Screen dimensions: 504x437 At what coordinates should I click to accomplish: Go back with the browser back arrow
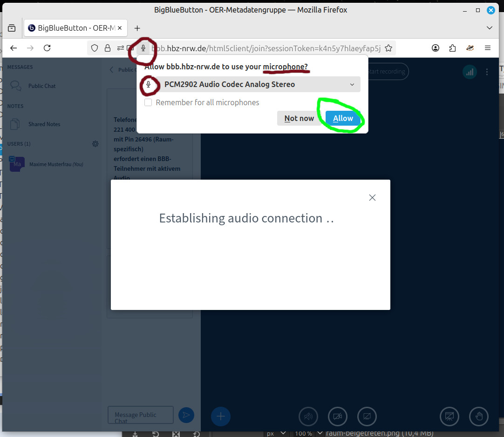pyautogui.click(x=14, y=48)
